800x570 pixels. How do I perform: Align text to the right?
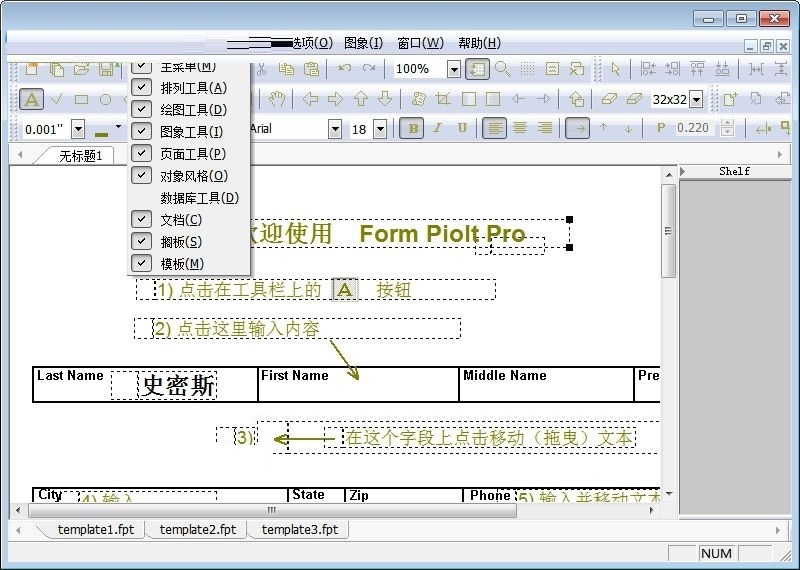pos(545,129)
